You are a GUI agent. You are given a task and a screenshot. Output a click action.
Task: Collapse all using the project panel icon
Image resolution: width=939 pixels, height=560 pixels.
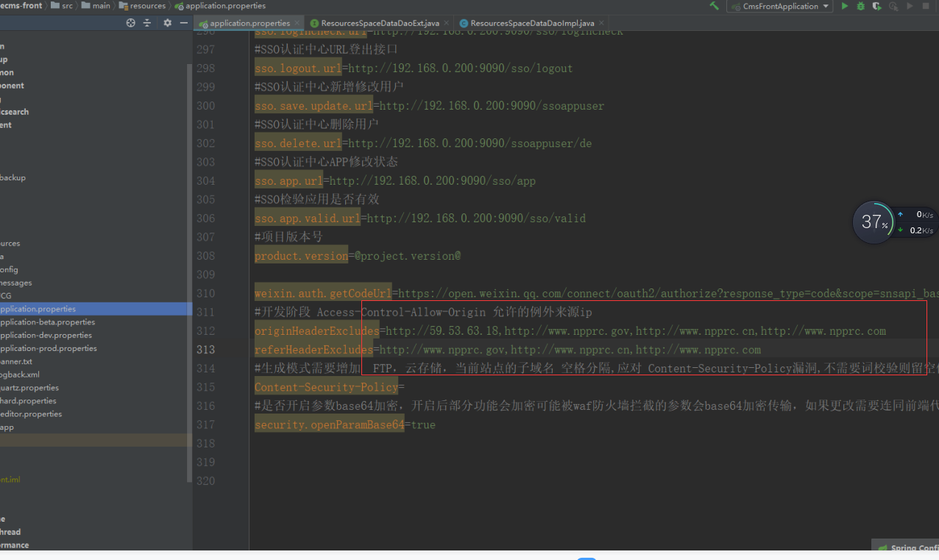(x=147, y=23)
